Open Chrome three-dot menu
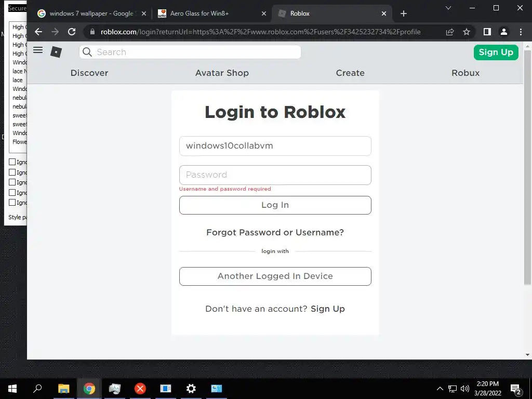The width and height of the screenshot is (532, 399). pos(521,32)
